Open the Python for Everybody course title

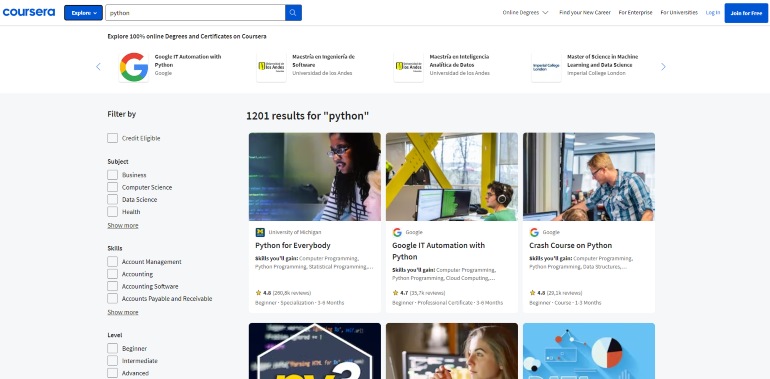[293, 245]
